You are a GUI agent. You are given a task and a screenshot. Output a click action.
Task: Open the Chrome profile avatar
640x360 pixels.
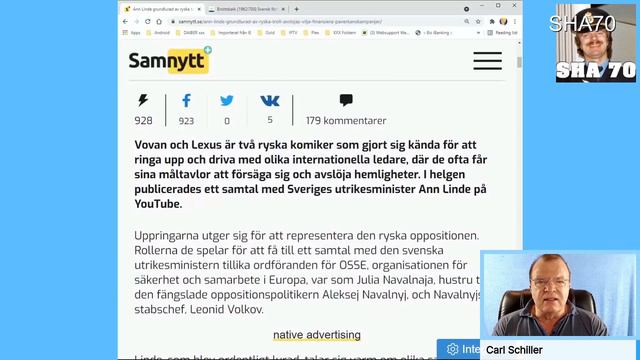coord(504,21)
